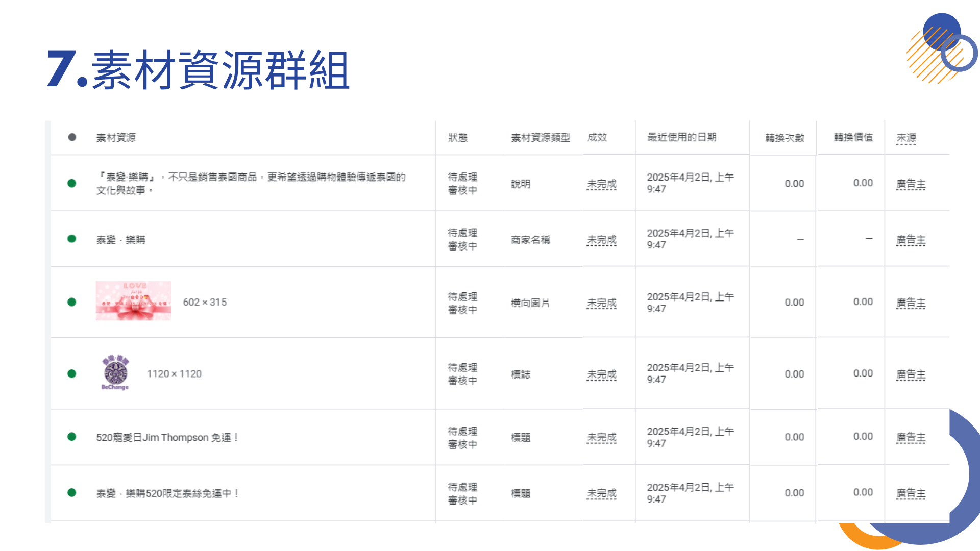Click 未完成 in the 520寵愛日 標題 row

pyautogui.click(x=602, y=438)
